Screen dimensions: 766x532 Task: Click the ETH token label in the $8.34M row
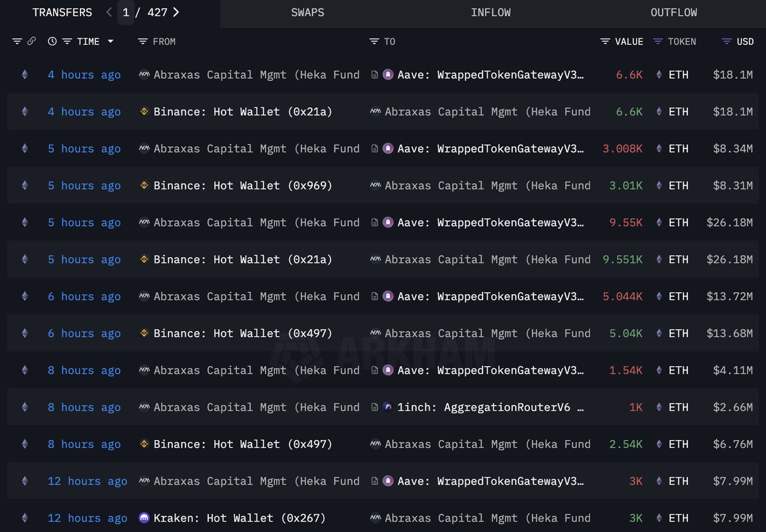[x=679, y=149]
